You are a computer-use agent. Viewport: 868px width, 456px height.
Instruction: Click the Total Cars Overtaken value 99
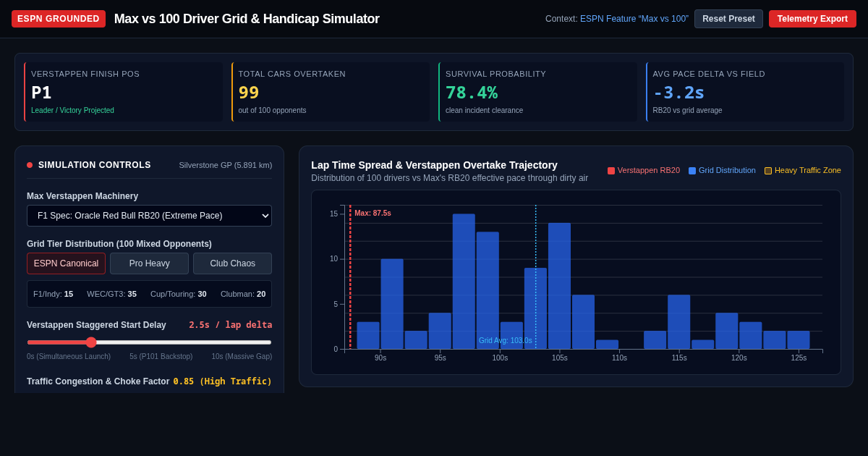[249, 93]
